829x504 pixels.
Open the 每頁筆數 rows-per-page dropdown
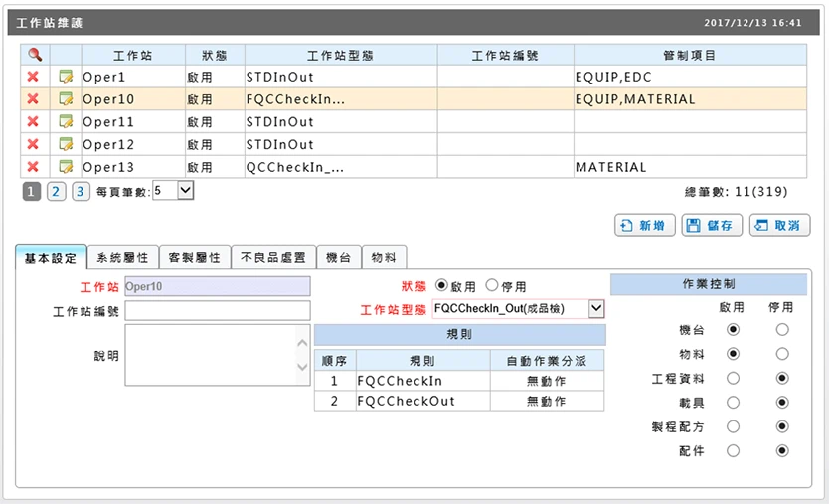(x=186, y=190)
